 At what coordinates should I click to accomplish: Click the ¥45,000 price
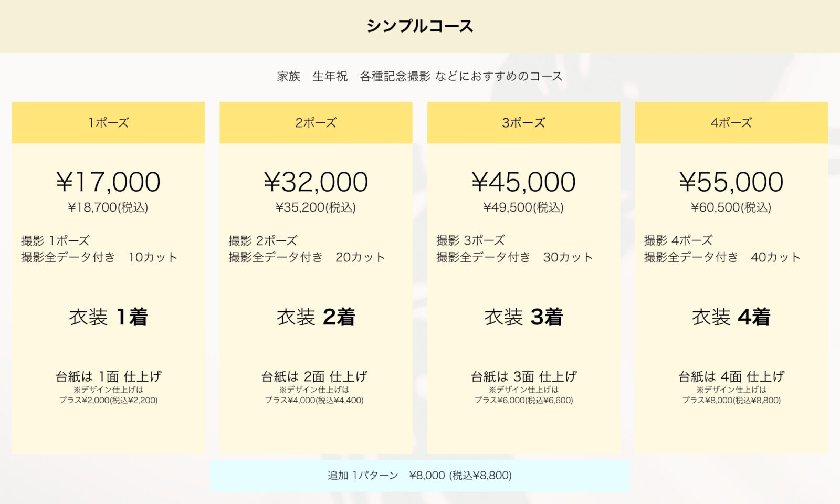coord(523,182)
